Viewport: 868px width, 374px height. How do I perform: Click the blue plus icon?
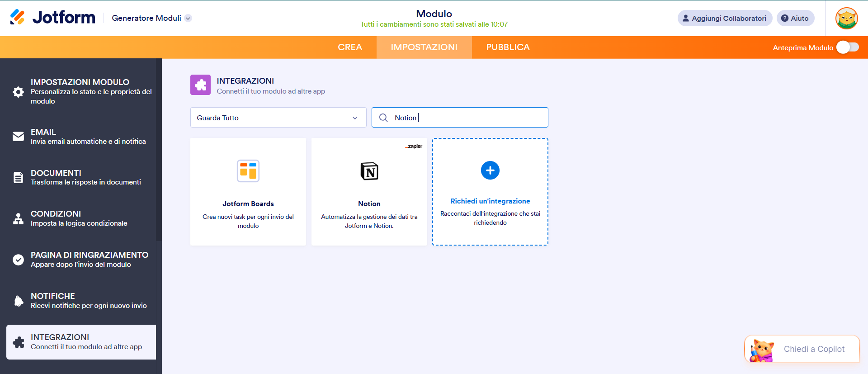[x=490, y=170]
